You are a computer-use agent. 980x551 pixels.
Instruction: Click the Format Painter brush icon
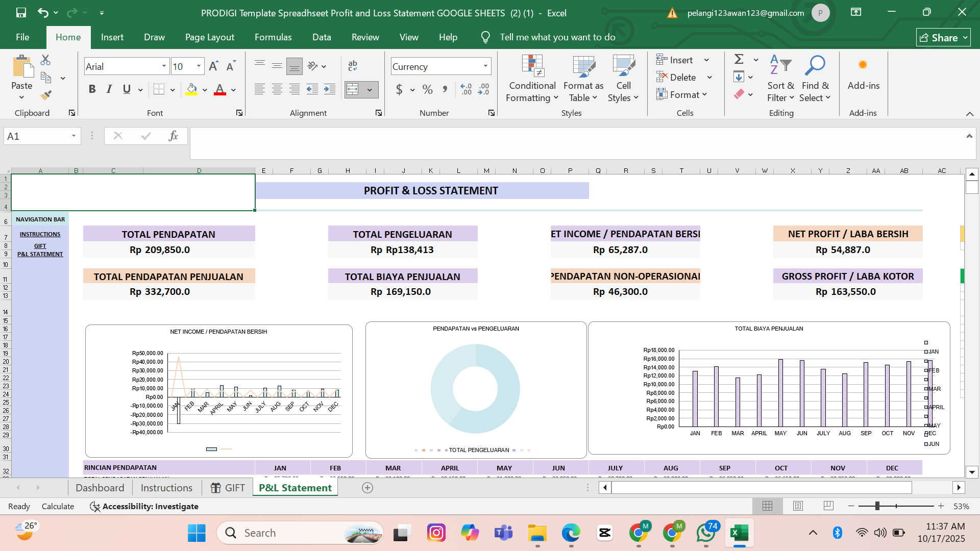(46, 95)
